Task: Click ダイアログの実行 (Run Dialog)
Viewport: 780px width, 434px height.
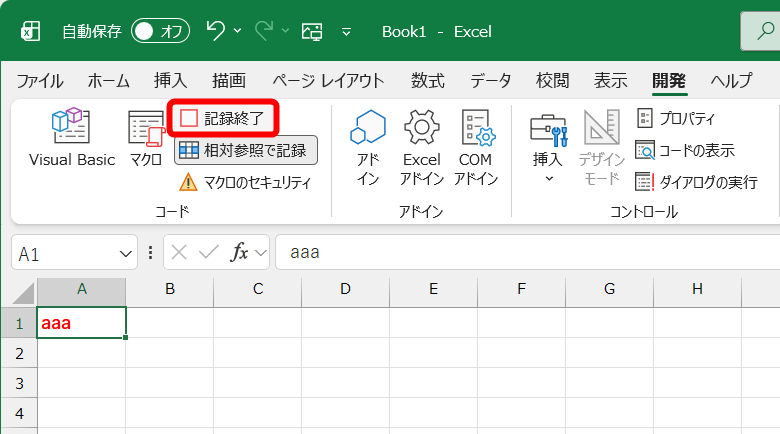Action: tap(696, 182)
